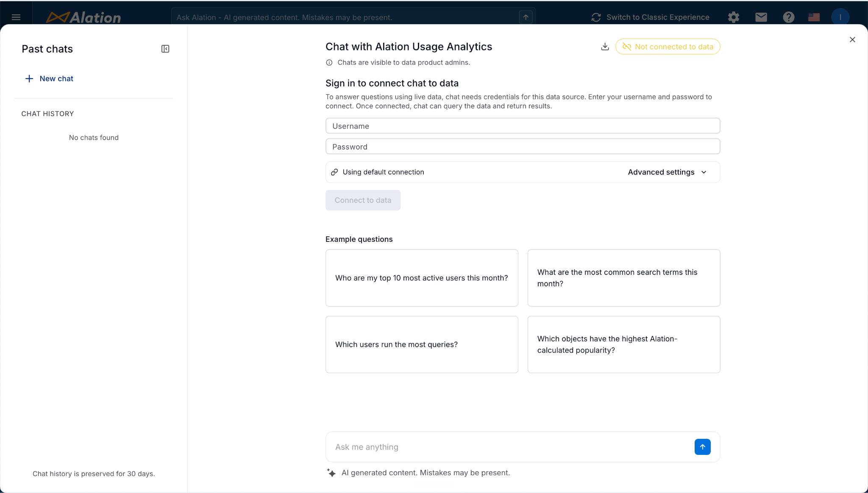
Task: Select top 10 most active users question
Action: (422, 278)
